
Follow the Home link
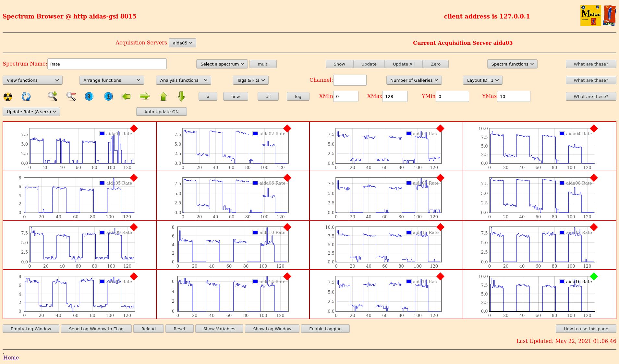(x=11, y=358)
